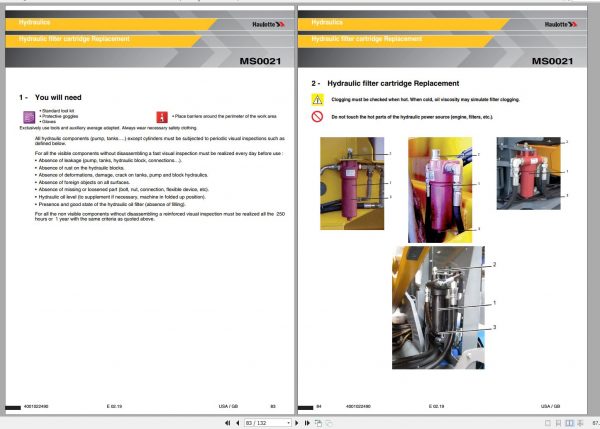600x429 pixels.
Task: Click the E 02.19 footer on the right page
Action: pos(436,406)
